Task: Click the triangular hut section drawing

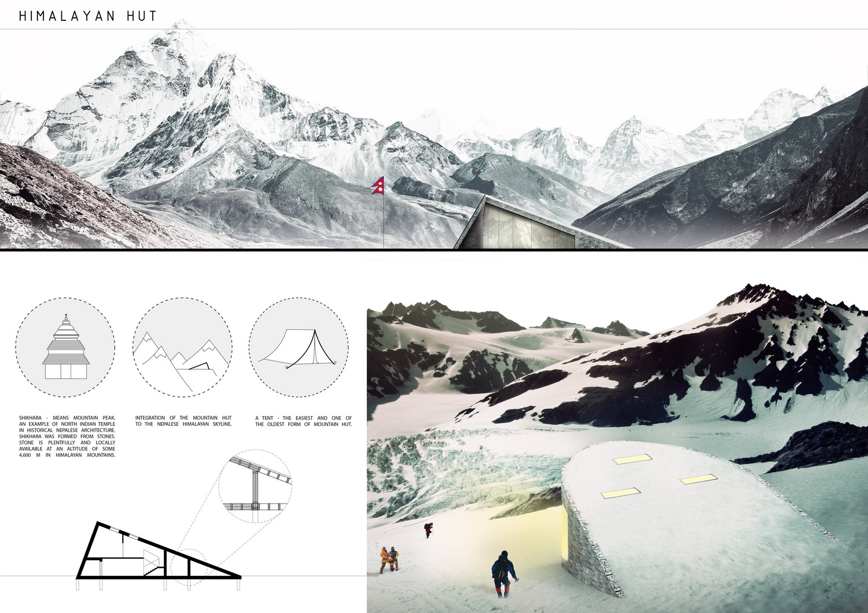Action: (x=159, y=549)
